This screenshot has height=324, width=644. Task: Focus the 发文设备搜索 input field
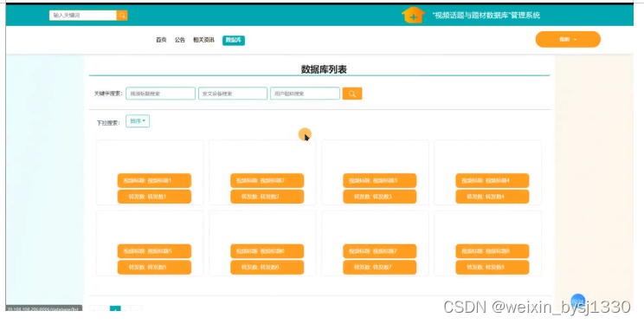[233, 94]
